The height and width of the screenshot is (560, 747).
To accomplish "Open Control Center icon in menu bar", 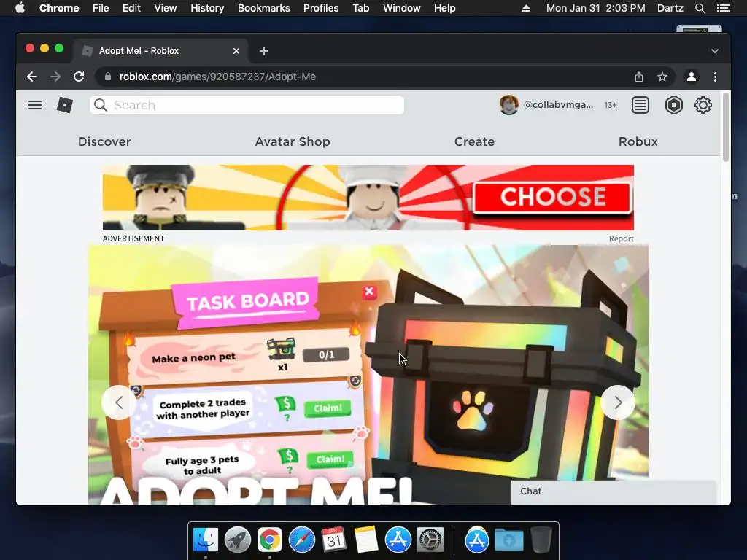I will (x=724, y=8).
